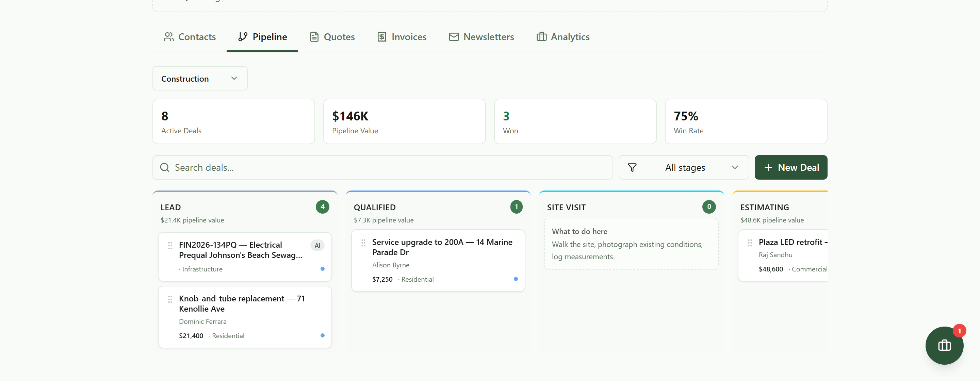Viewport: 980px width, 381px height.
Task: Click the SITE VISIT column header
Action: [566, 207]
